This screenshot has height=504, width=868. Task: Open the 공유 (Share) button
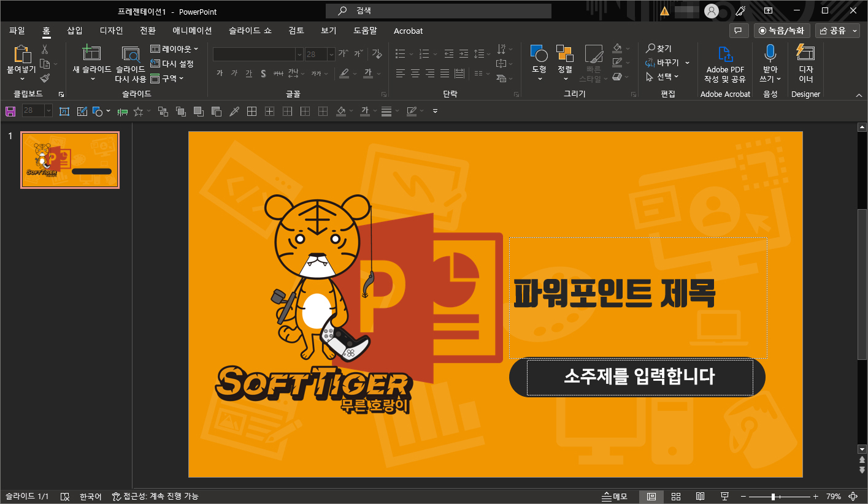[x=838, y=30]
